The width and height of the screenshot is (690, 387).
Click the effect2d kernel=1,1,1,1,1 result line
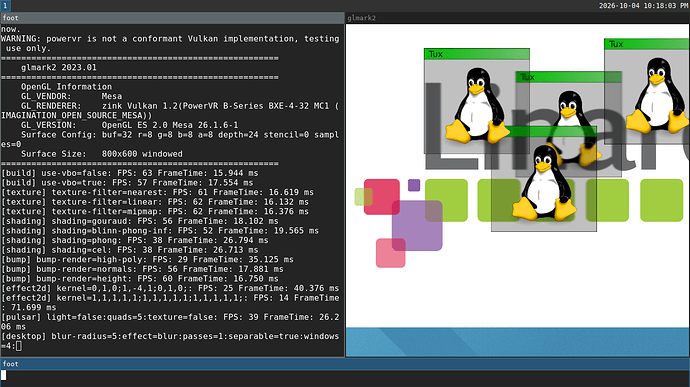point(170,303)
